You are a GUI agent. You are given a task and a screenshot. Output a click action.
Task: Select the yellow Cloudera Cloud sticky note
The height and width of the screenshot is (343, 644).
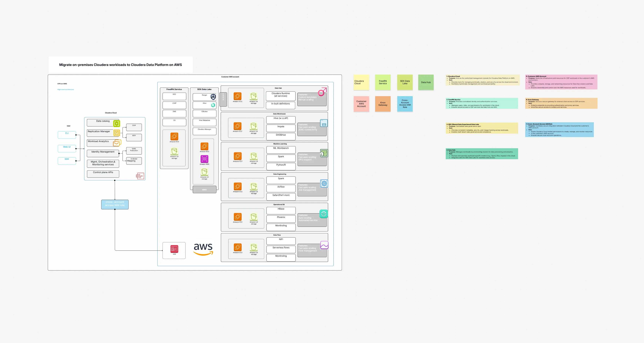point(361,82)
